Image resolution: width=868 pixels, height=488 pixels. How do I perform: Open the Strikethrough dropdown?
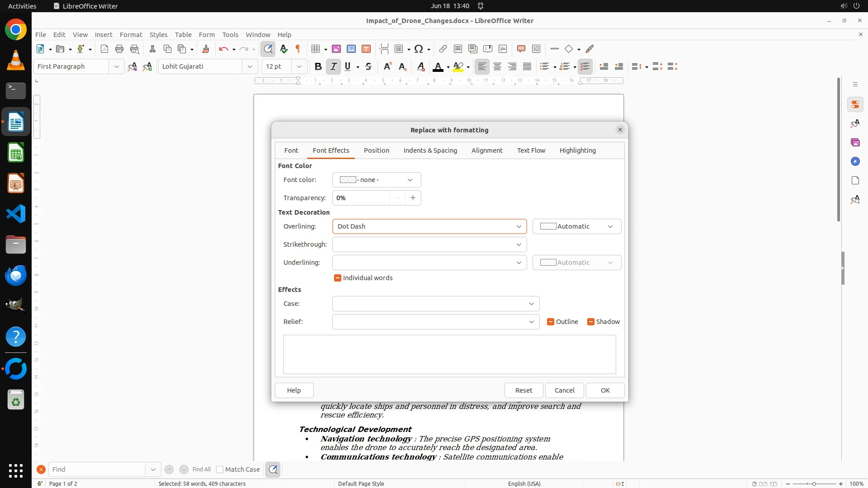(x=429, y=244)
